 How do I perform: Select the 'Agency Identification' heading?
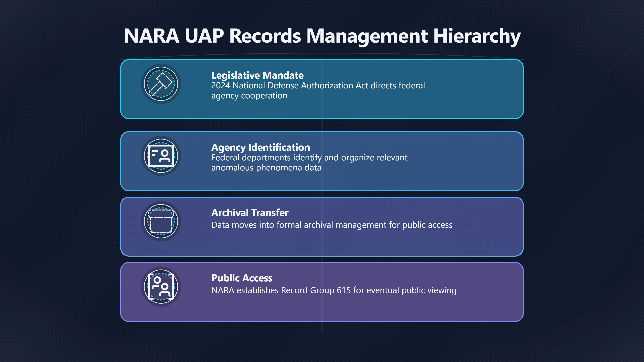[260, 147]
